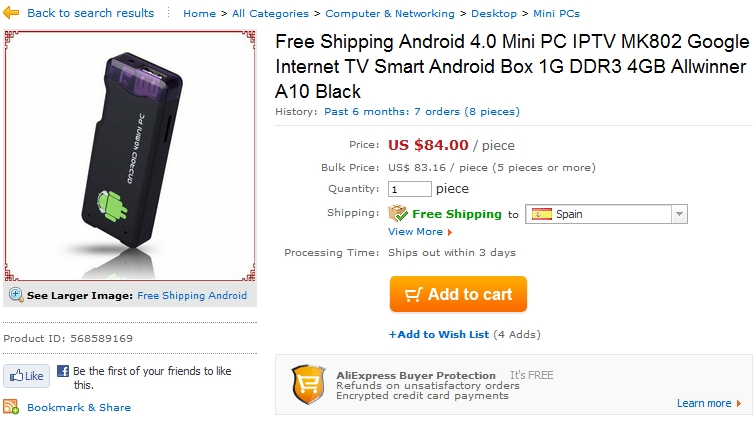Viewport: 756px width, 444px height.
Task: Navigate to Mini PCs category
Action: pos(557,14)
